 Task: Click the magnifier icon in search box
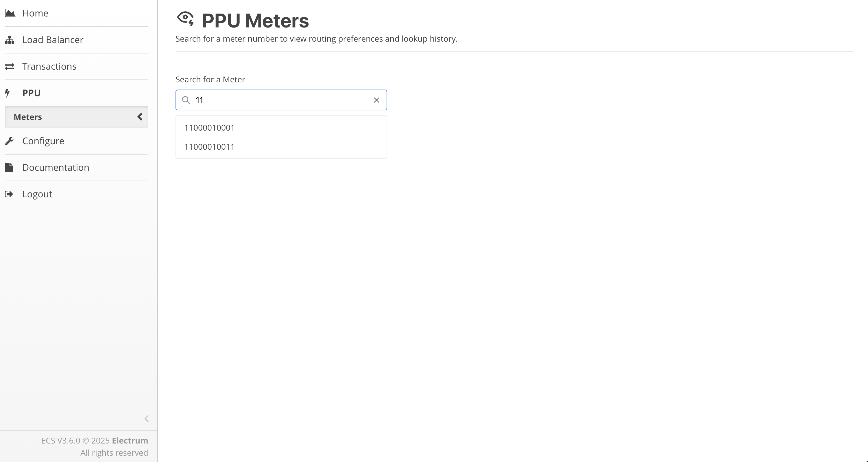coord(186,100)
